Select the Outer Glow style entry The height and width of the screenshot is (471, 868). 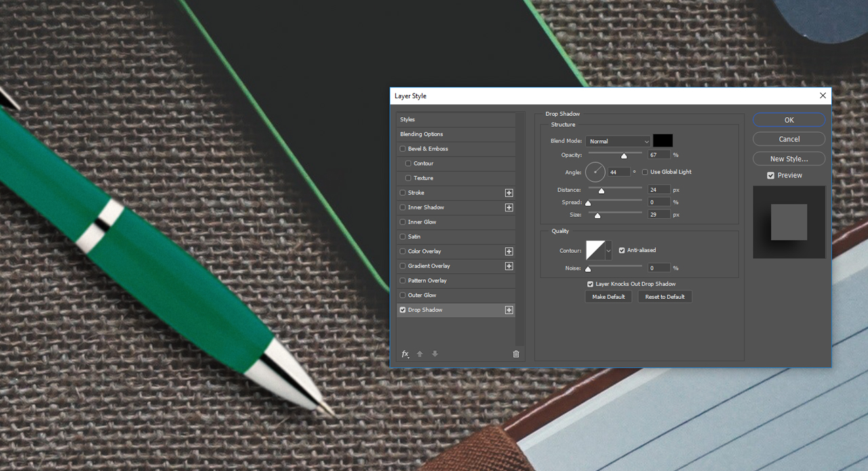[422, 295]
